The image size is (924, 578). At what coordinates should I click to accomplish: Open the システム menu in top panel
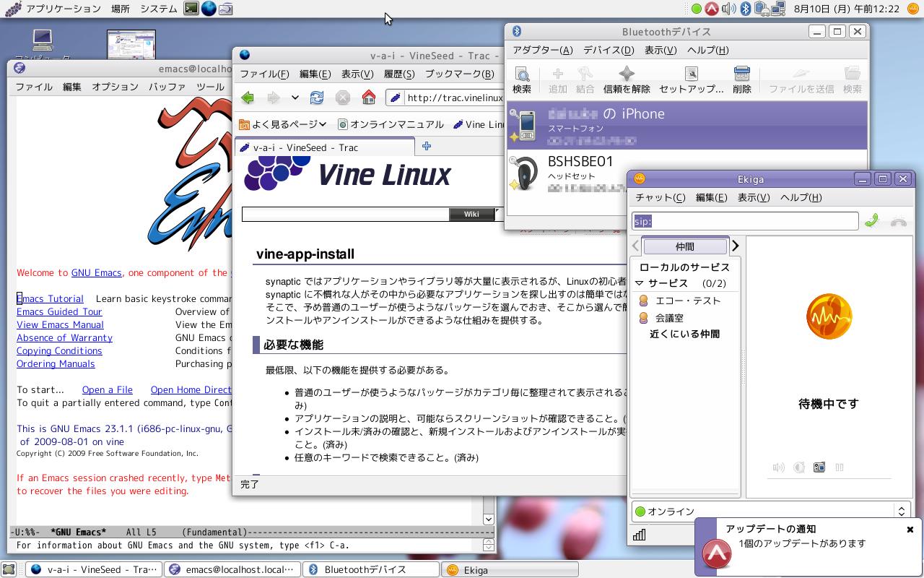coord(158,9)
